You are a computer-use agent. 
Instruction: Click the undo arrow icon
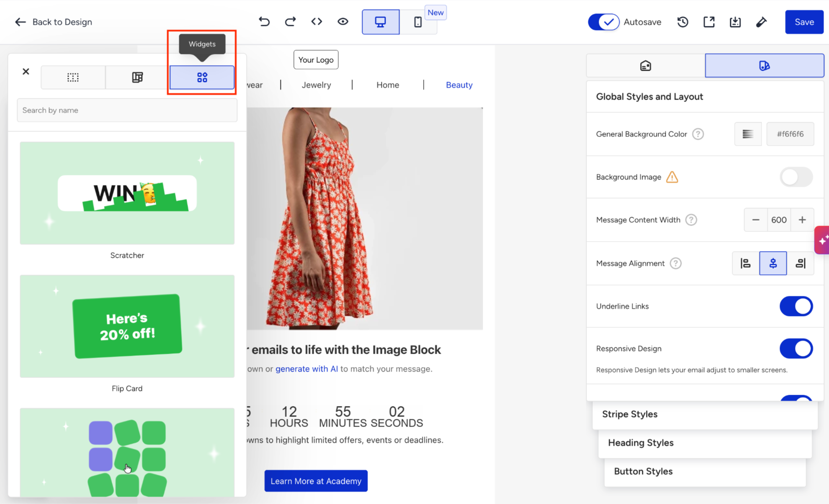[264, 22]
